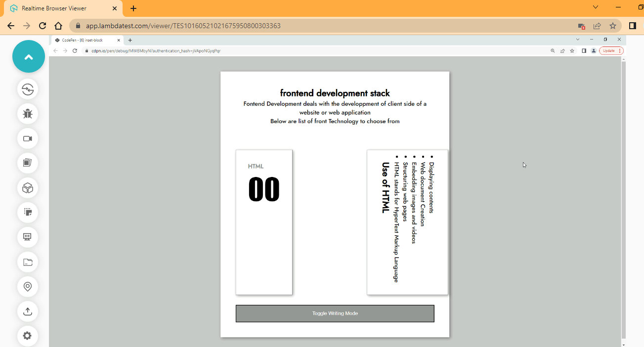Open the notes clipboard icon
This screenshot has height=347, width=644.
[x=28, y=213]
